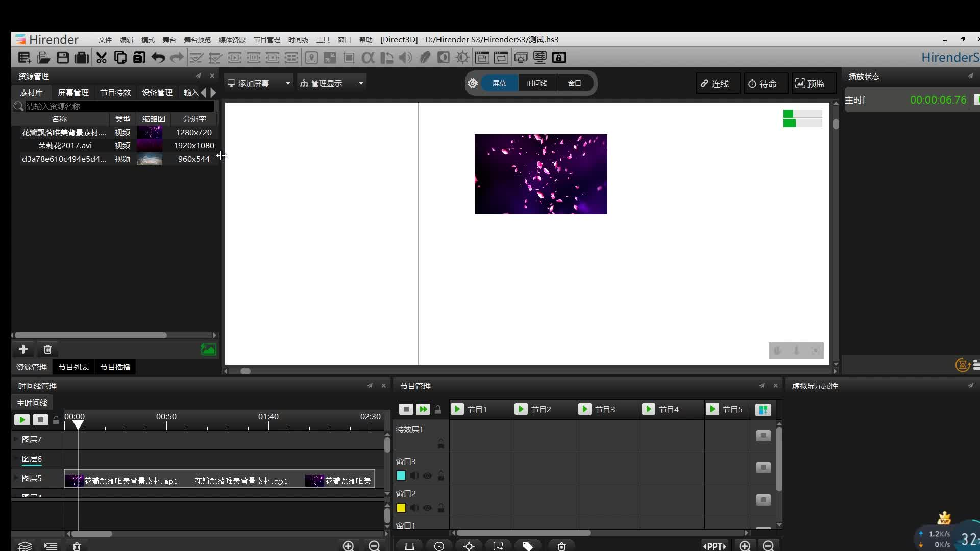Open the 添加屏幕 dropdown arrow

click(288, 83)
